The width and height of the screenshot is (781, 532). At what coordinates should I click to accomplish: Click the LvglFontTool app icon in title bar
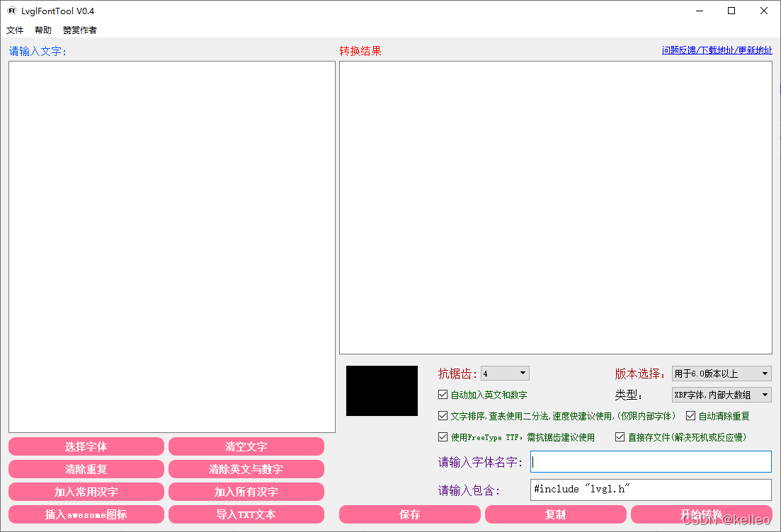coord(11,11)
